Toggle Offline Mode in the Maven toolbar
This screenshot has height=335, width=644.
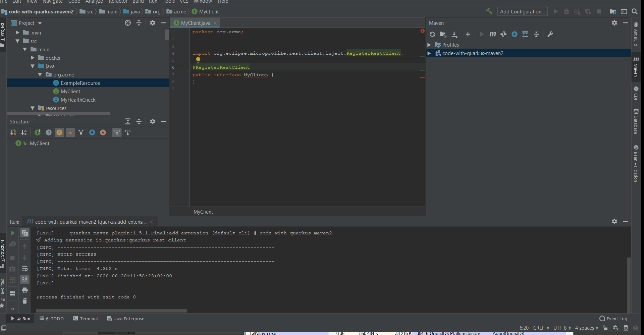515,34
